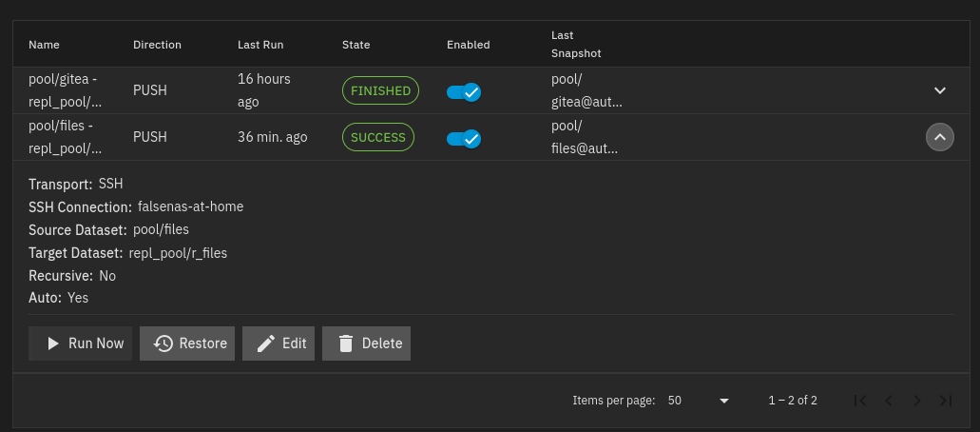Image resolution: width=980 pixels, height=432 pixels.
Task: Sort by the Last Run column header
Action: point(260,45)
